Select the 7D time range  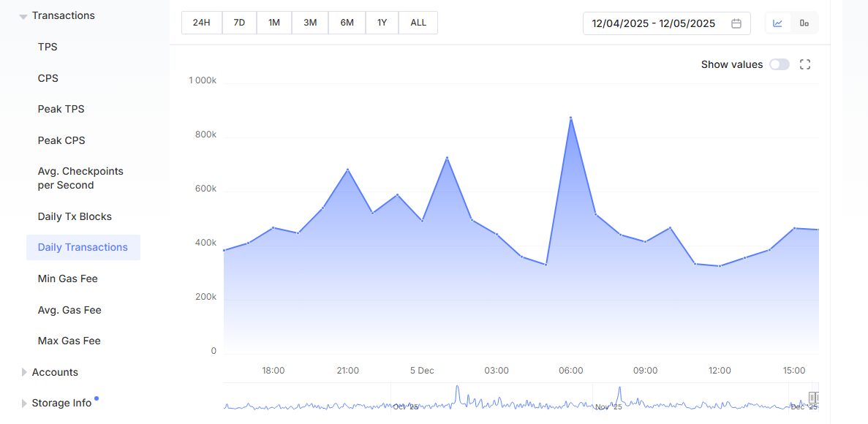239,23
